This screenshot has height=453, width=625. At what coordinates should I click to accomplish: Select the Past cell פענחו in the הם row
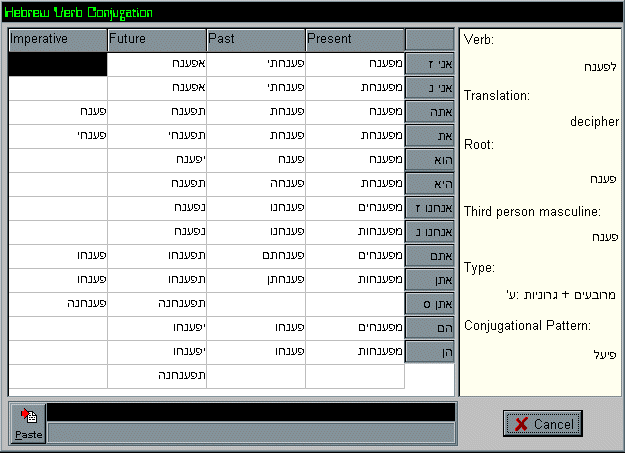256,328
